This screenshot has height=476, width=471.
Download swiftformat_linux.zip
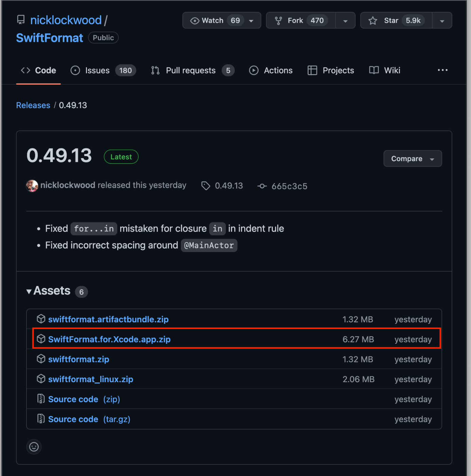click(90, 379)
